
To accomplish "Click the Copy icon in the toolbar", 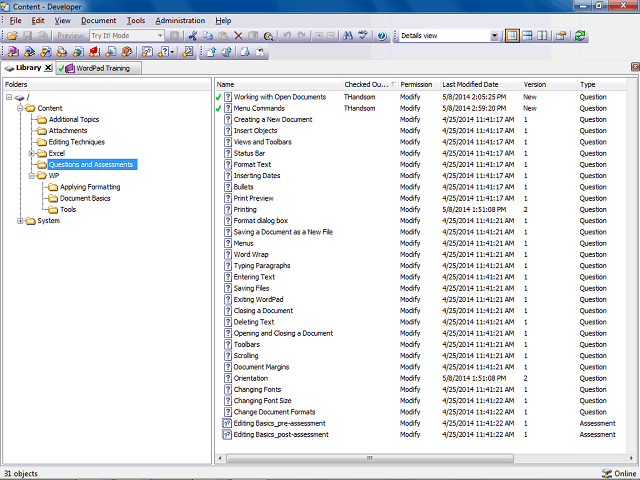I will pos(208,36).
